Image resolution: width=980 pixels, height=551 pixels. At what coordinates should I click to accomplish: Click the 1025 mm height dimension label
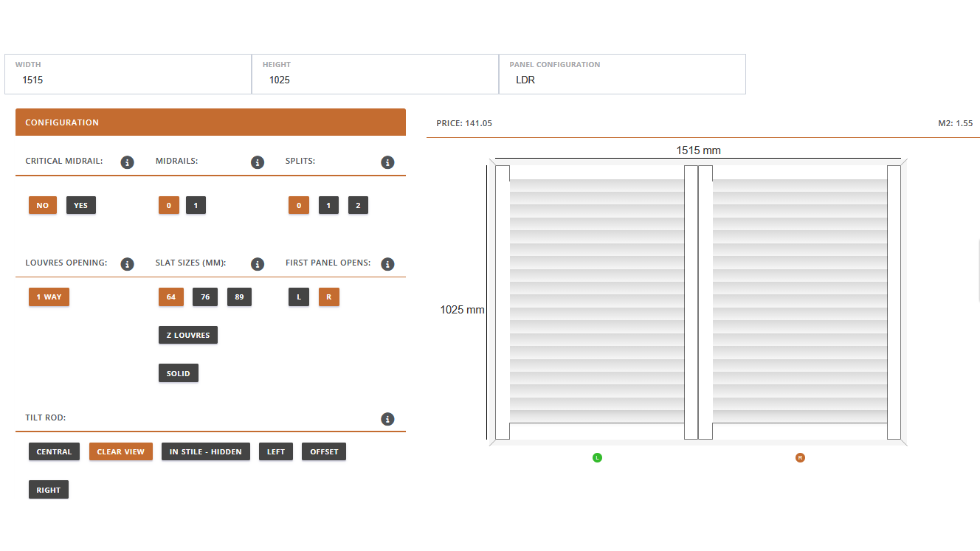pyautogui.click(x=462, y=310)
